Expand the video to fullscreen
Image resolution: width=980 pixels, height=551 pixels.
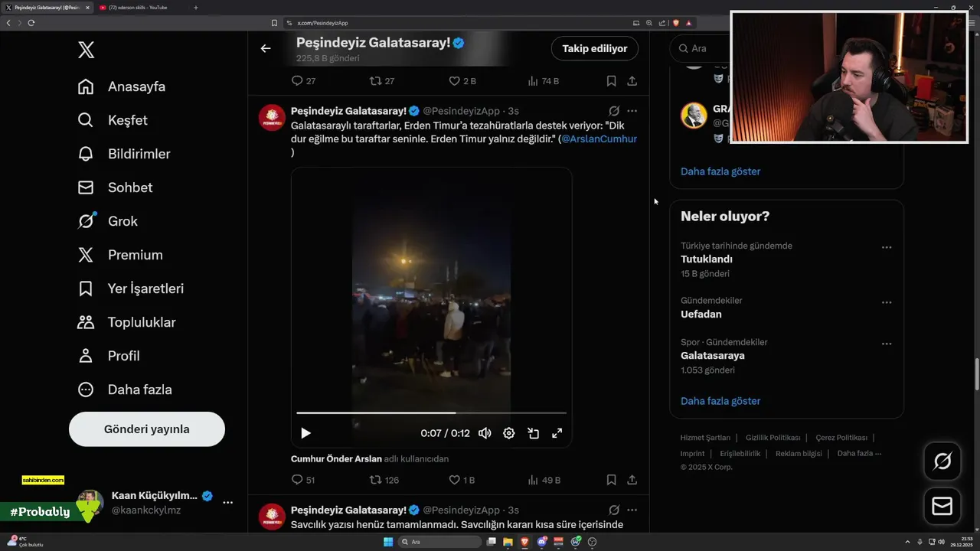point(557,433)
